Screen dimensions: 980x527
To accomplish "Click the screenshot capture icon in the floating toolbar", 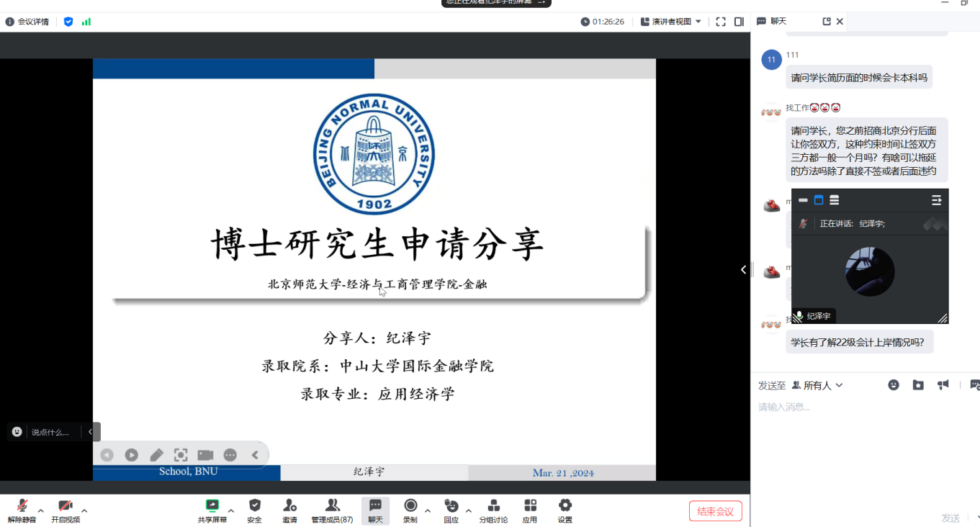I will point(181,454).
